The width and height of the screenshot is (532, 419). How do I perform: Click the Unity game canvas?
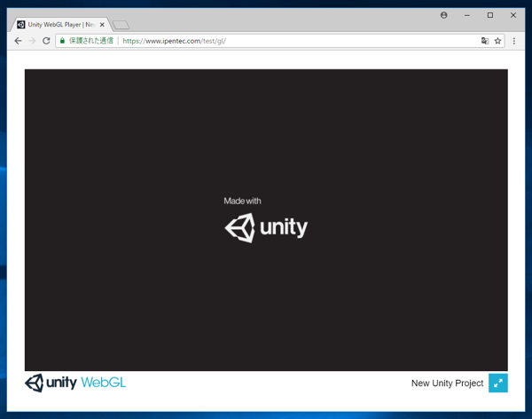[x=266, y=220]
